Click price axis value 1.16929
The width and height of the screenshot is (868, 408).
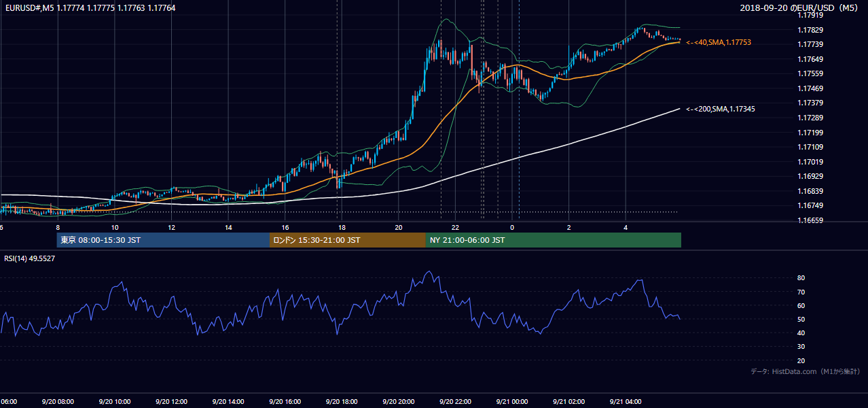(x=810, y=176)
